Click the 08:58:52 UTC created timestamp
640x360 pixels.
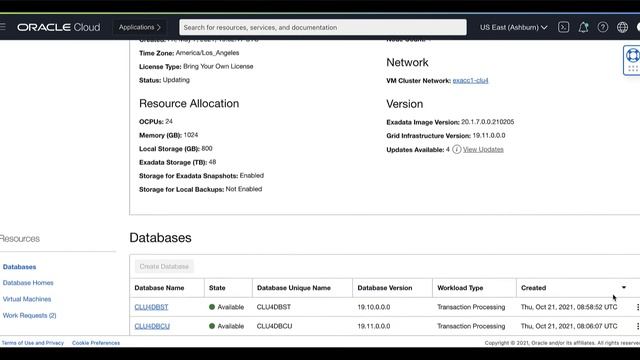point(569,307)
